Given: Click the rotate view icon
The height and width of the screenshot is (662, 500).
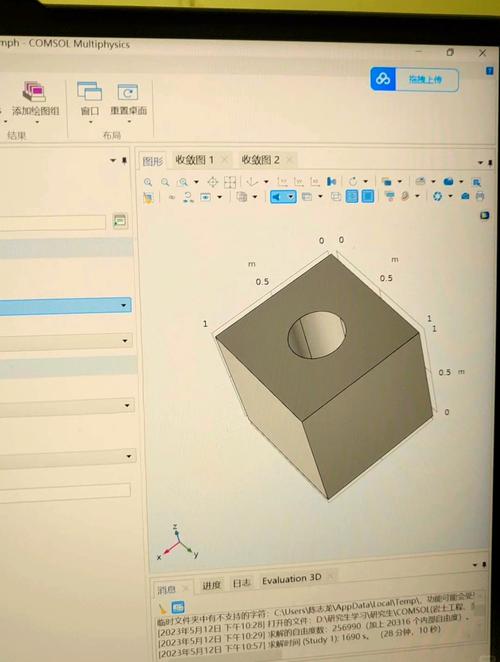Looking at the screenshot, I should click(x=353, y=182).
